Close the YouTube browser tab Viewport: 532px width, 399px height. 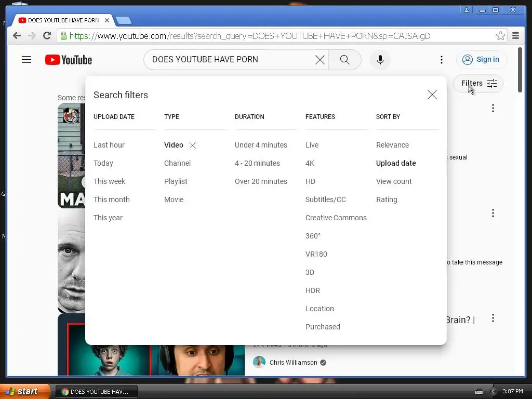(107, 20)
